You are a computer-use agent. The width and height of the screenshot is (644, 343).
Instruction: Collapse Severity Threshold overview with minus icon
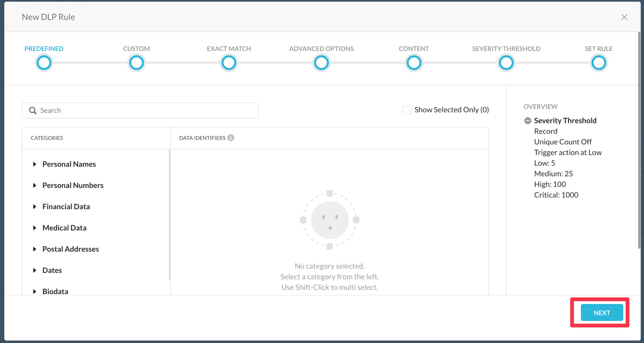coord(528,120)
